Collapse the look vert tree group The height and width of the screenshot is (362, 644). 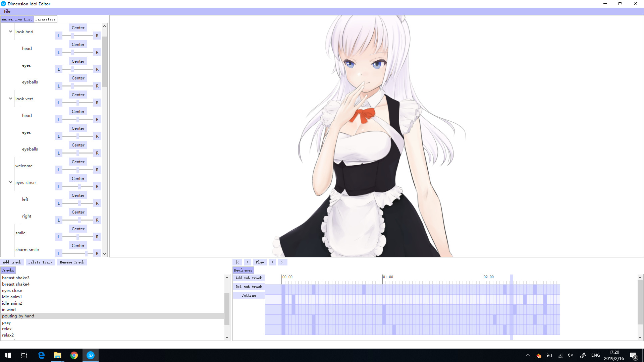coord(10,99)
